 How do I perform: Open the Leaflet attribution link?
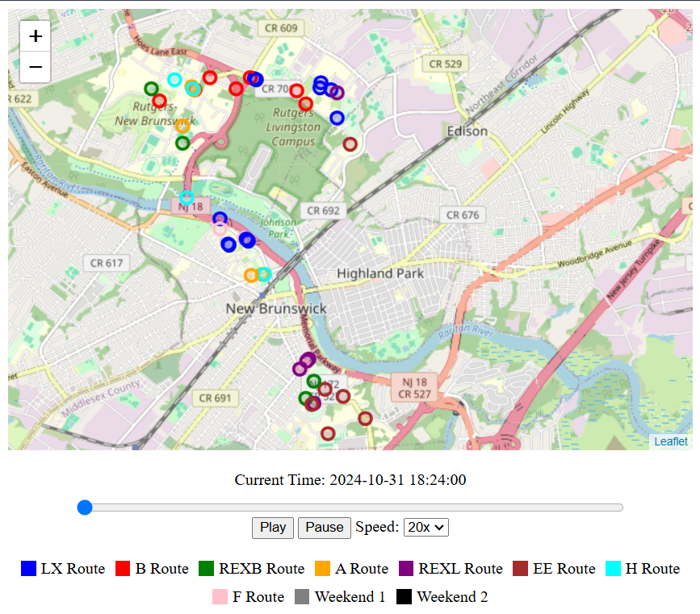[x=671, y=441]
